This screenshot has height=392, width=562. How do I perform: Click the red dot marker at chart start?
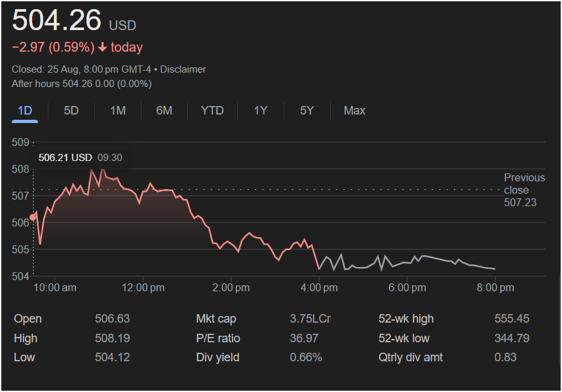(x=33, y=217)
